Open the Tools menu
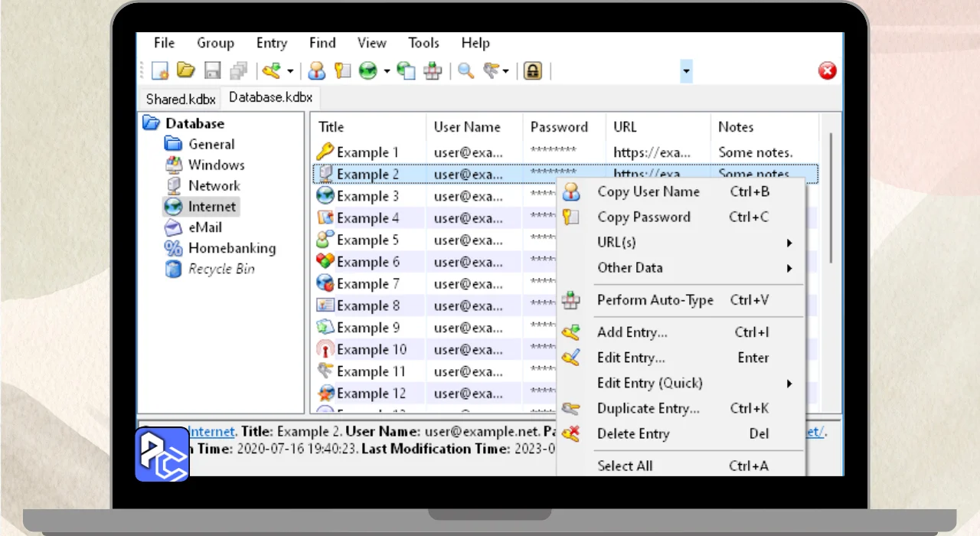 pyautogui.click(x=423, y=43)
